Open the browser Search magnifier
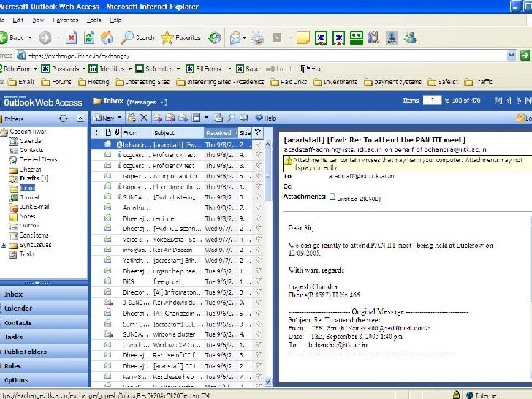532x399 pixels. pos(137,38)
